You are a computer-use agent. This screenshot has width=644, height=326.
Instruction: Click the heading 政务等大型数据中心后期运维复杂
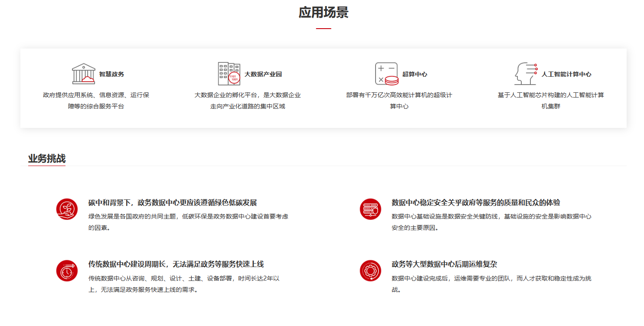point(444,264)
